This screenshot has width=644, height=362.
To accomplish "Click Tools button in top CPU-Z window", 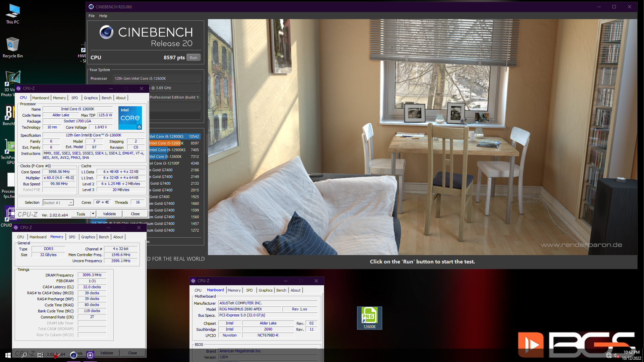I will pyautogui.click(x=81, y=214).
